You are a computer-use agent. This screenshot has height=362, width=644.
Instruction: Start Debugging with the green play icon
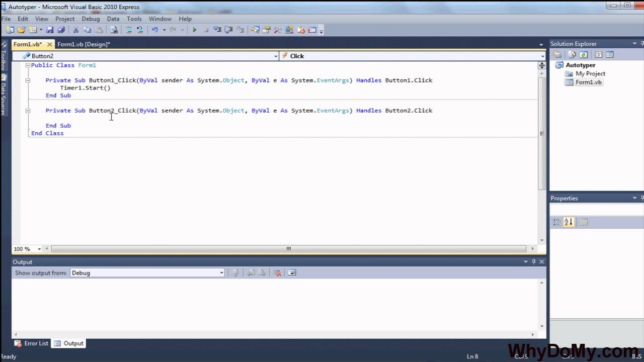194,30
